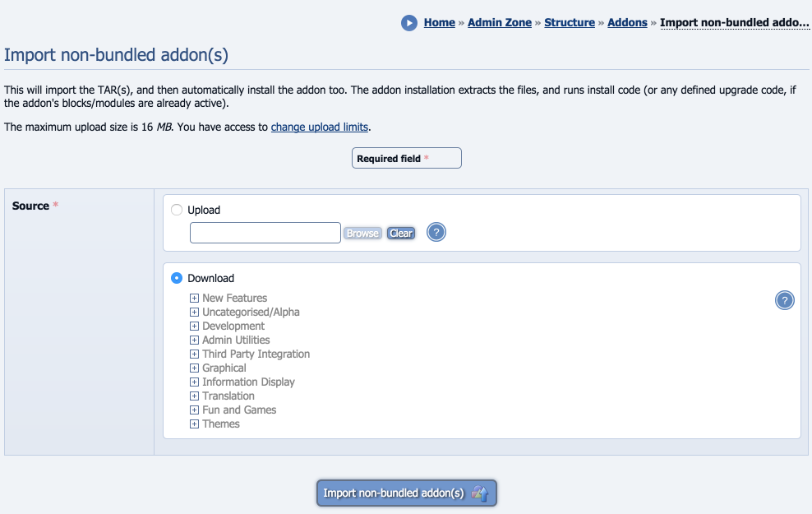Select the Download radio option
The width and height of the screenshot is (812, 514).
click(x=177, y=278)
